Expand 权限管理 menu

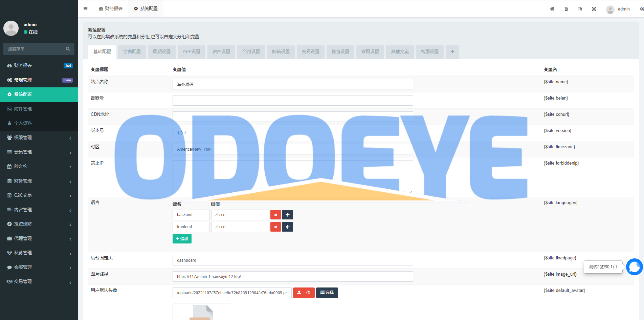39,137
